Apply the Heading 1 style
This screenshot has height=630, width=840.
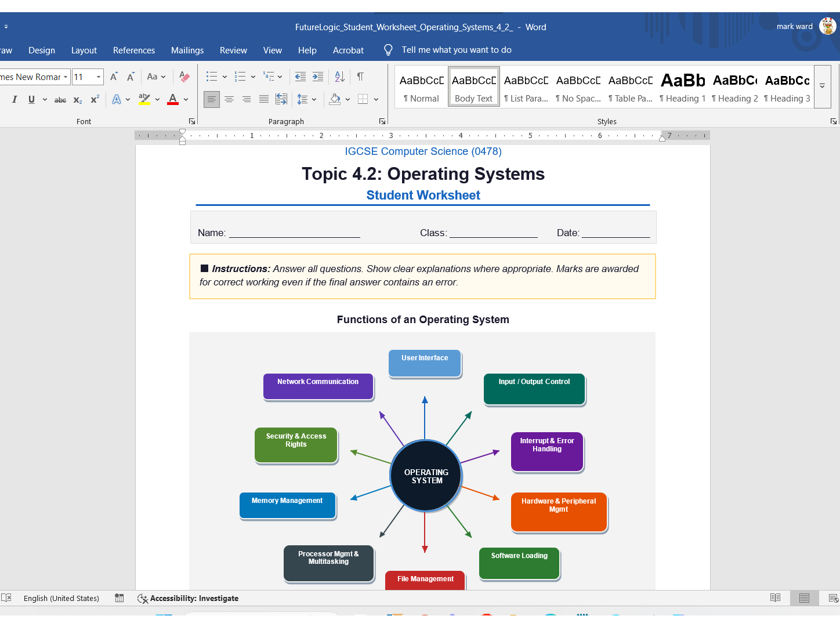point(683,87)
